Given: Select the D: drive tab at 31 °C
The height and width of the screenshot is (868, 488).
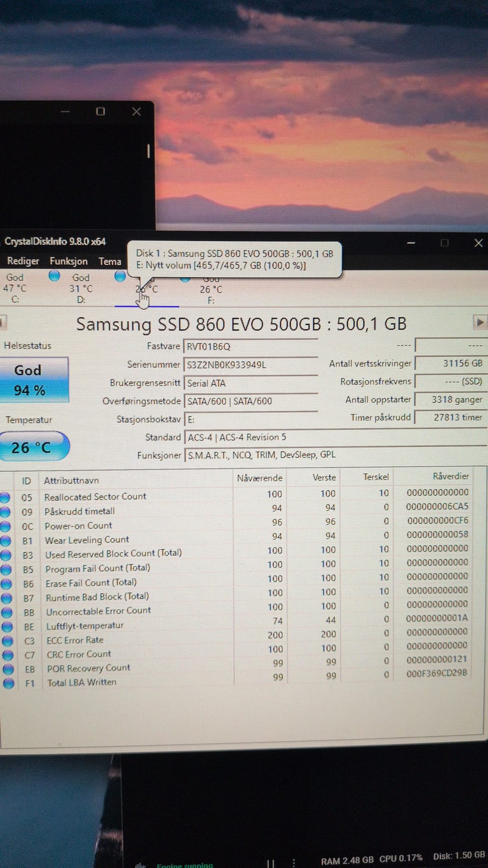Looking at the screenshot, I should coord(81,288).
